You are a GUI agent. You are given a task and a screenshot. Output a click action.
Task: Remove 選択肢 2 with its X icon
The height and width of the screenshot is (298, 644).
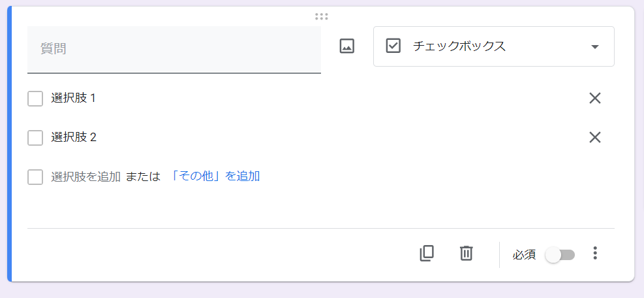(x=595, y=137)
